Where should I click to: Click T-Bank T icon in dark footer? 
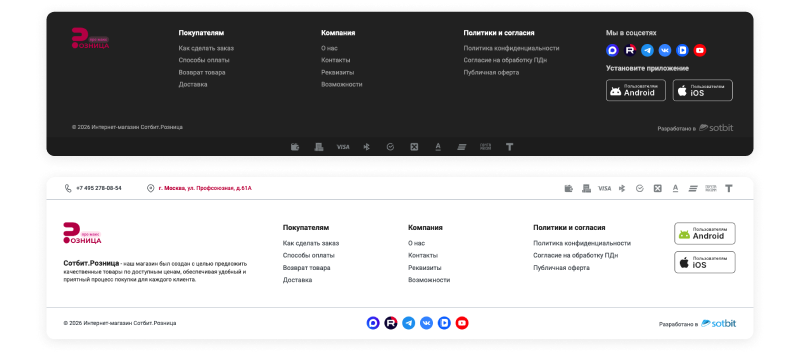[509, 147]
